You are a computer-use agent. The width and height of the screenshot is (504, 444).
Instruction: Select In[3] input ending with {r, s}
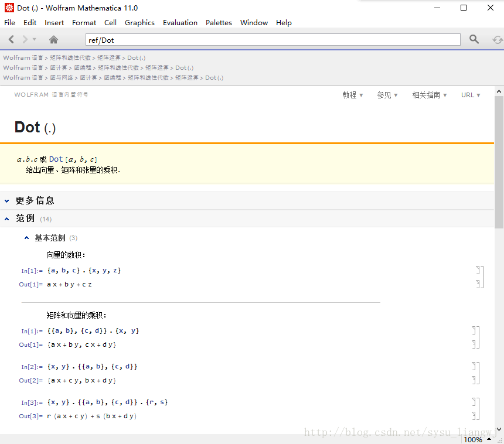[107, 402]
